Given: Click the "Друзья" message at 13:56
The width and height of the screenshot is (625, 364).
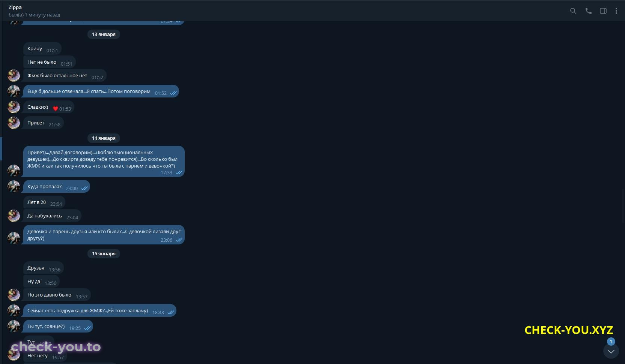Looking at the screenshot, I should 44,268.
